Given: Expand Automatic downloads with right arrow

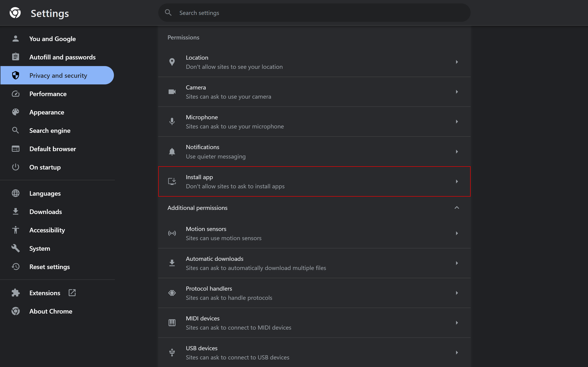Looking at the screenshot, I should (x=457, y=263).
